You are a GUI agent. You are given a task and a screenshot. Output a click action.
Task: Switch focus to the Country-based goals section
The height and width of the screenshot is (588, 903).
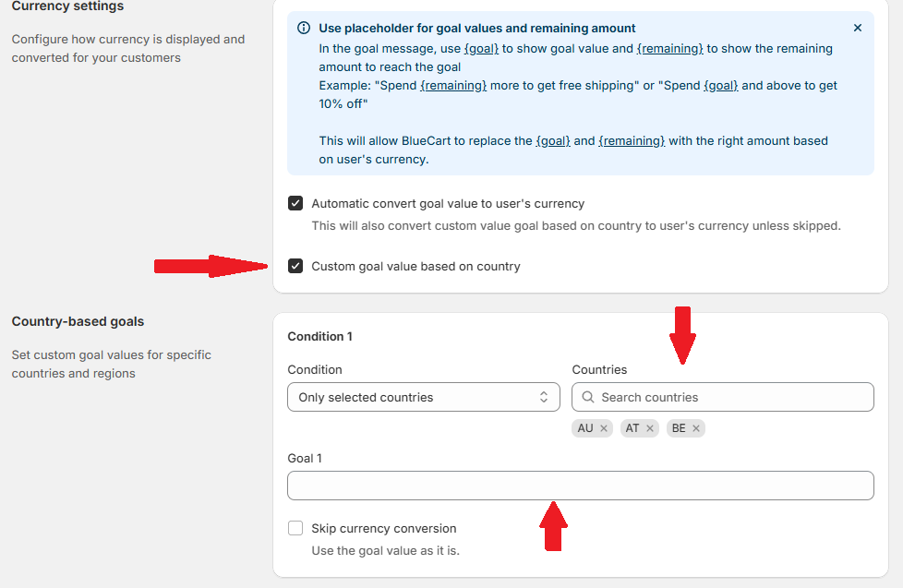pos(78,321)
